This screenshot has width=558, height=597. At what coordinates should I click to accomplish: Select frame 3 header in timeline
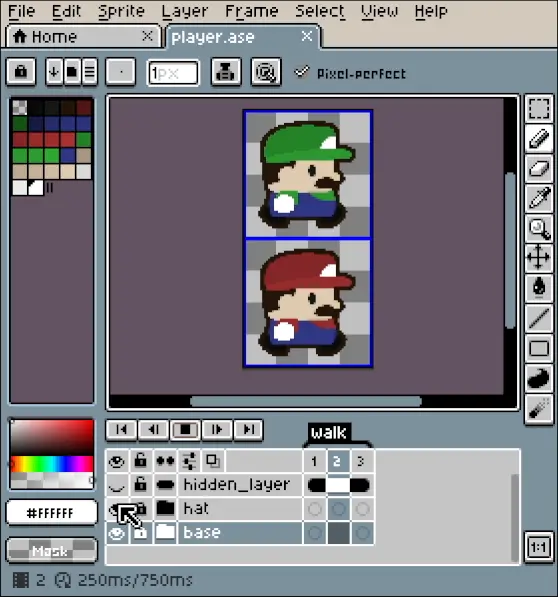click(x=362, y=461)
